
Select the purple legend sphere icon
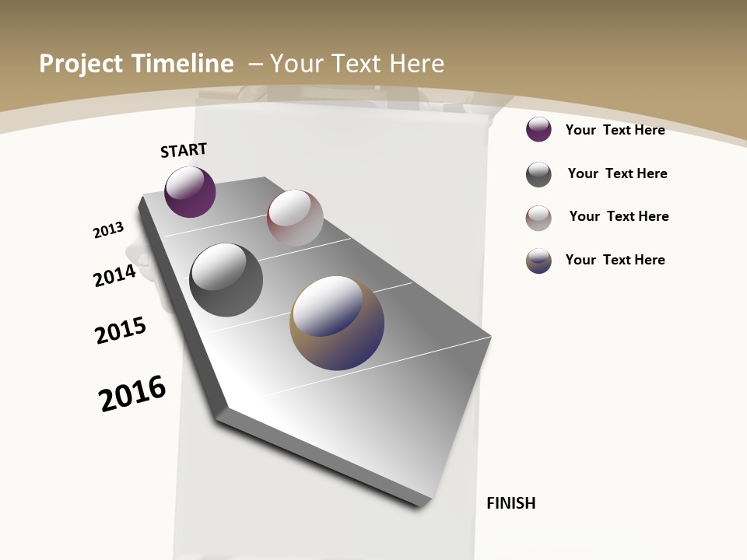(x=538, y=130)
